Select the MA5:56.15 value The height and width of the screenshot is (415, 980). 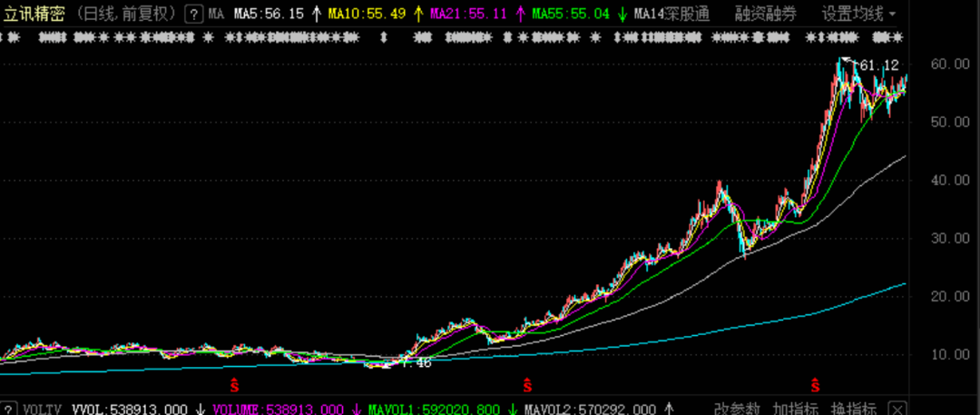[269, 13]
